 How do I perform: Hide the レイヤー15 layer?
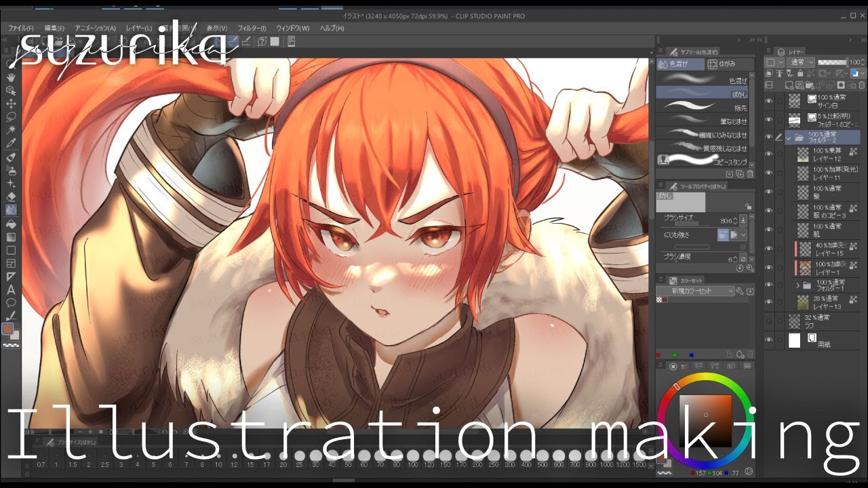(769, 249)
